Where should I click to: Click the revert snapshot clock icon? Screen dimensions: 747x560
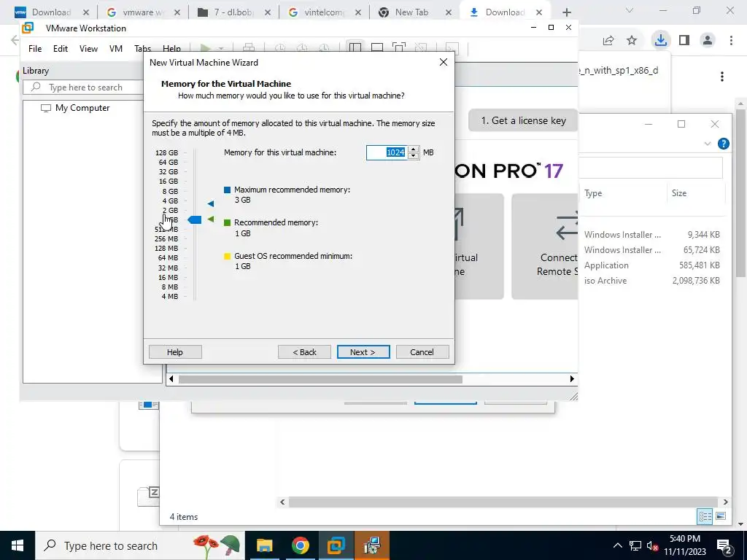tap(302, 48)
